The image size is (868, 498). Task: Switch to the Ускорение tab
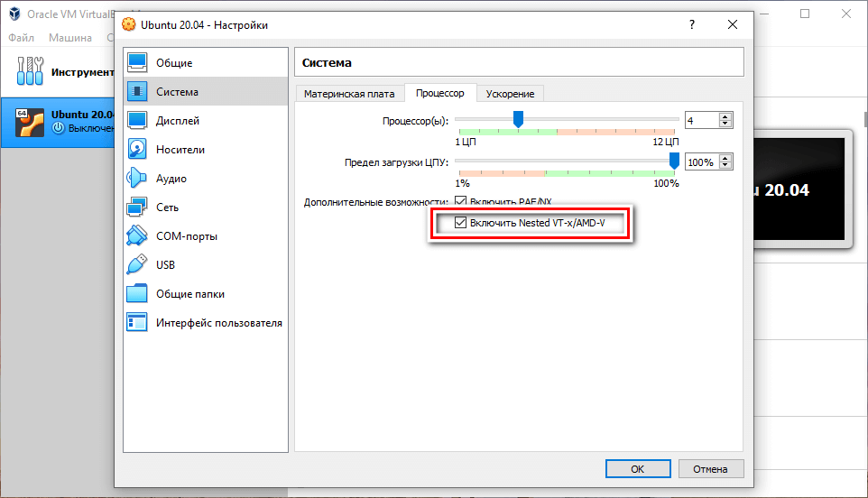coord(511,94)
